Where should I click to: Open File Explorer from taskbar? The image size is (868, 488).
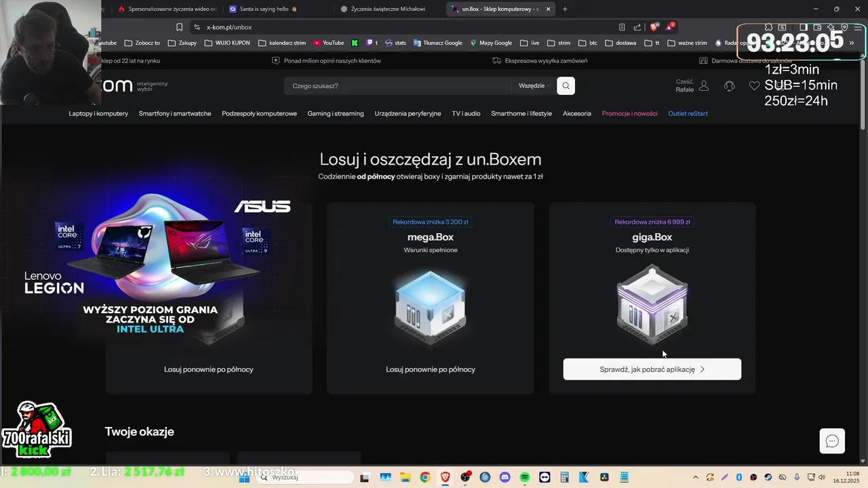click(x=405, y=477)
